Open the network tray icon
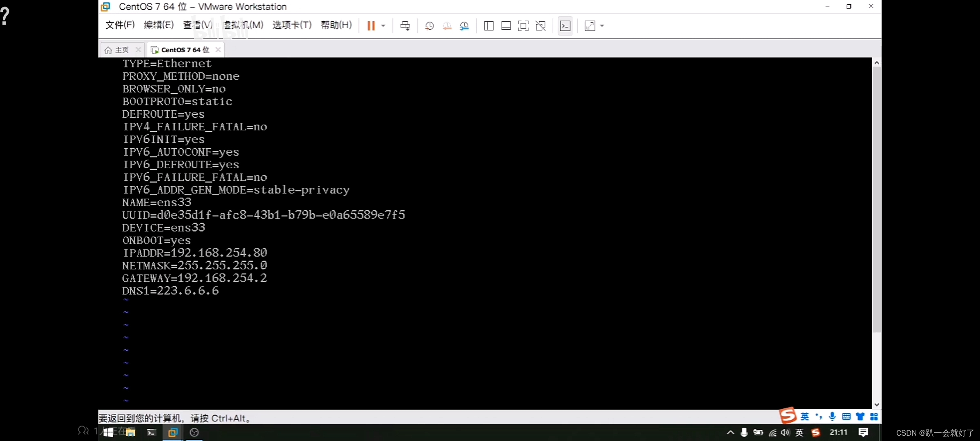This screenshot has width=980, height=441. click(773, 432)
